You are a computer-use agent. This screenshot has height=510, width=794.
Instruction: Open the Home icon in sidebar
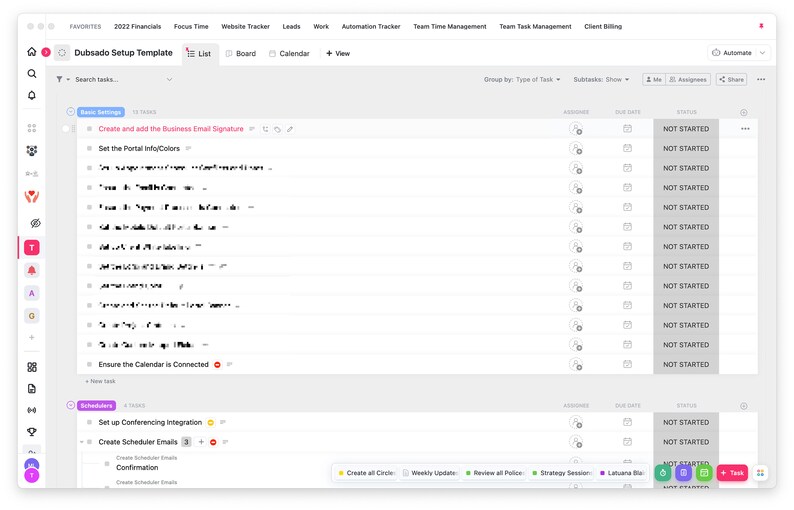coord(31,52)
